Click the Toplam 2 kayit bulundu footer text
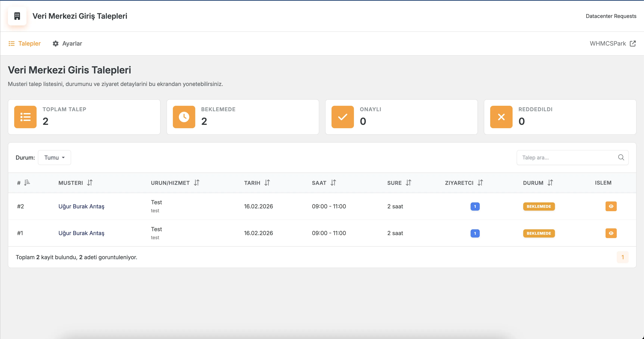 click(77, 257)
